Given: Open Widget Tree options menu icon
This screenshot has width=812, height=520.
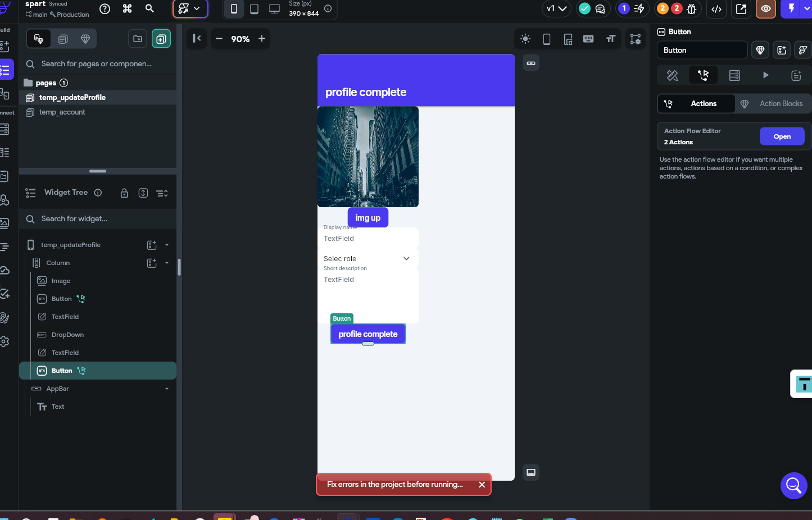Looking at the screenshot, I should (162, 193).
